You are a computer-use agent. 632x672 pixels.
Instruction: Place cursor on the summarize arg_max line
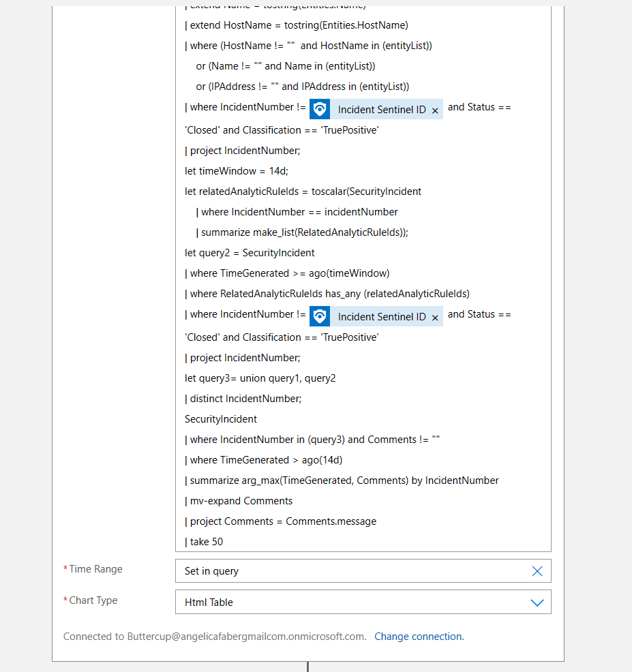pyautogui.click(x=342, y=480)
